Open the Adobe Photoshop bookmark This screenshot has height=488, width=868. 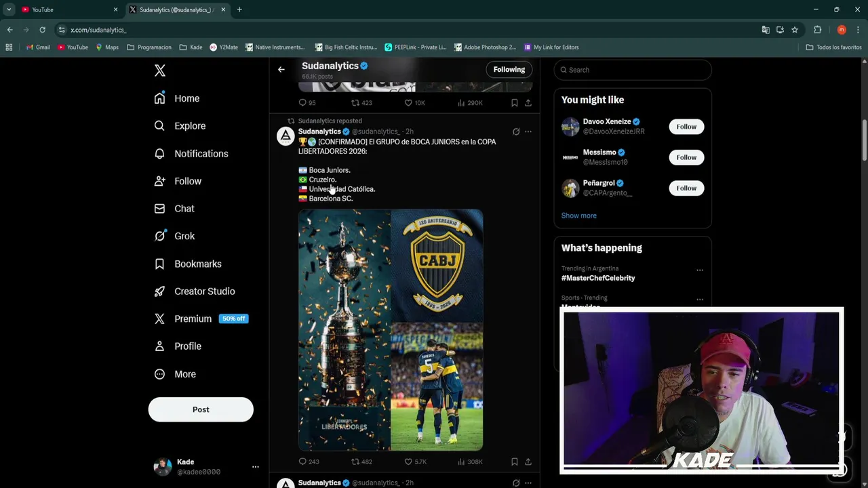tap(485, 47)
